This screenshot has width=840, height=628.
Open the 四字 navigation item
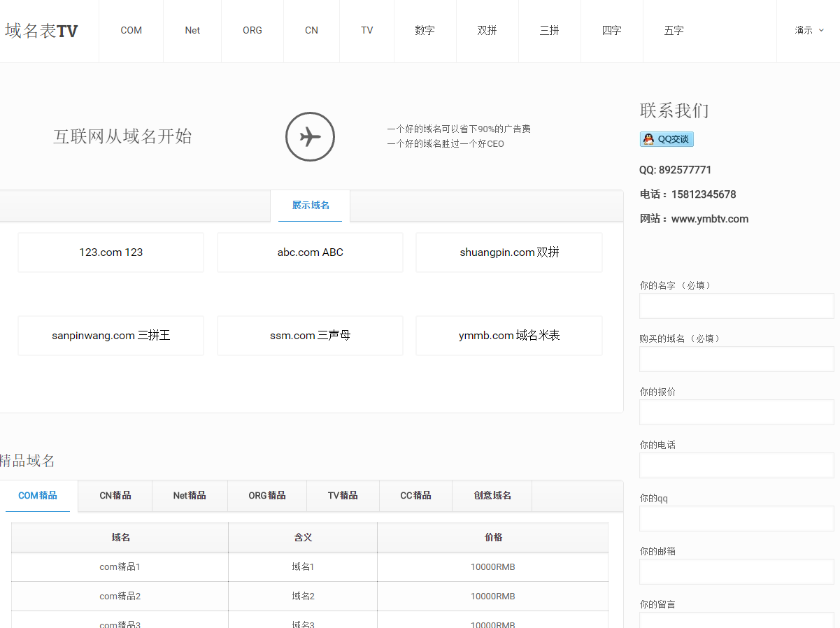(612, 31)
